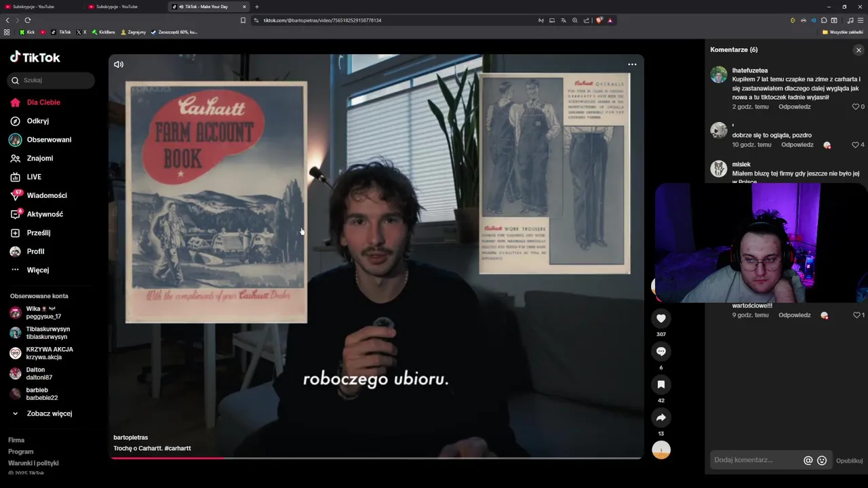Viewport: 868px width, 488px height.
Task: Open Aktywność notifications
Action: (45, 214)
